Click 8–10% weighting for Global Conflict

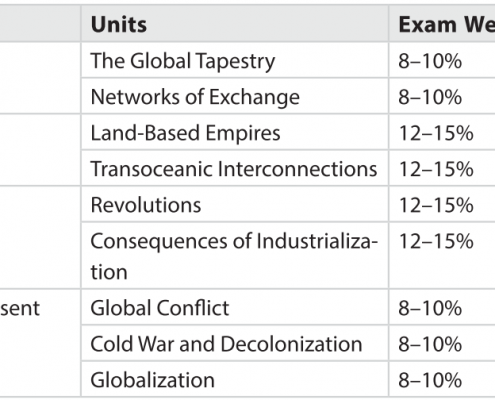coord(430,307)
